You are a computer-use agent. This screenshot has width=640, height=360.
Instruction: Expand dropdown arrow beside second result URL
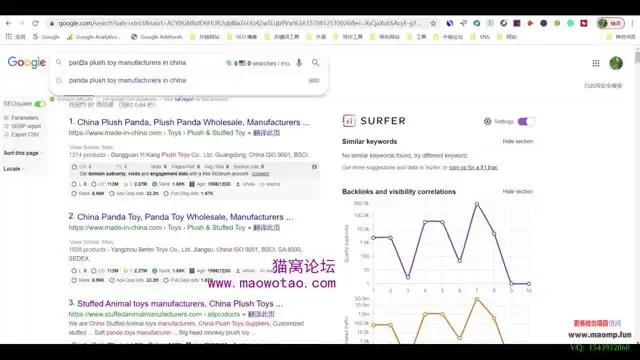[249, 228]
